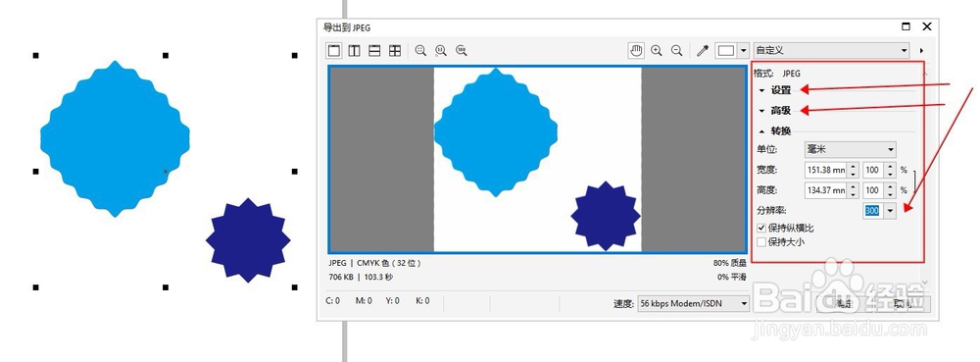Screen dimensions: 980x362
Task: Open the 分辨率 dropdown arrow
Action: coord(890,211)
